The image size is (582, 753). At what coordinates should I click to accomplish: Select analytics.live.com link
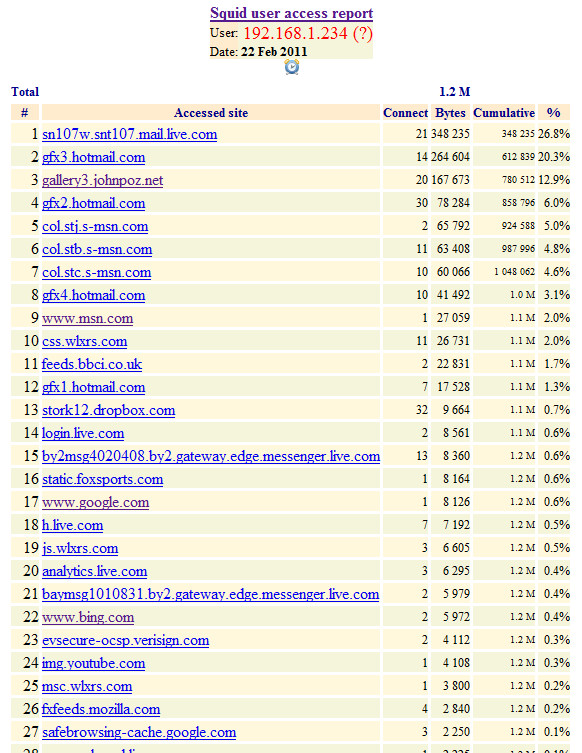click(x=95, y=571)
